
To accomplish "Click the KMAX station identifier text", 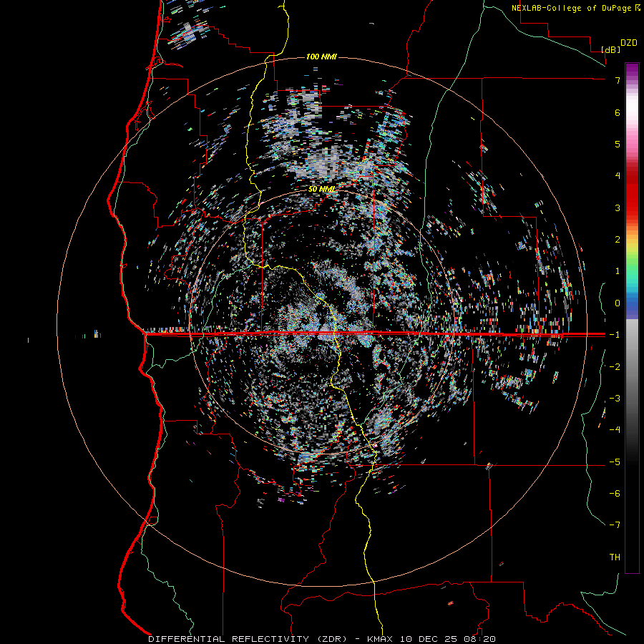I will coord(379,639).
